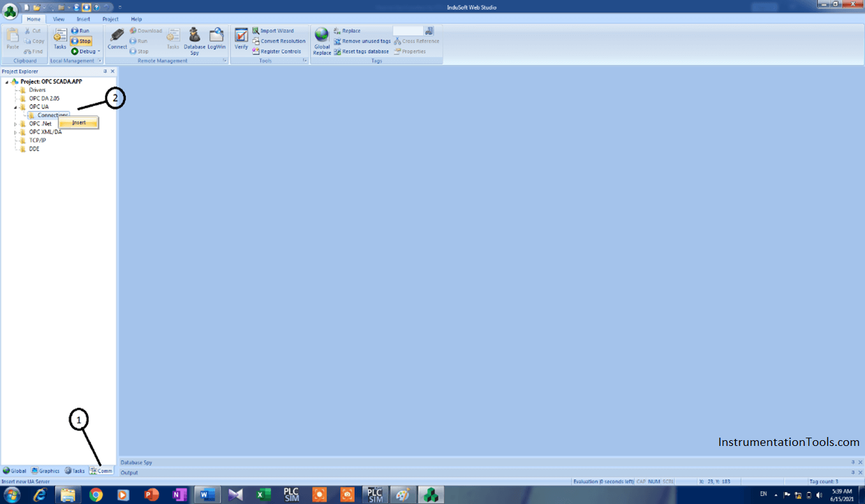
Task: Collapse the OPC UA tree node
Action: click(x=15, y=107)
